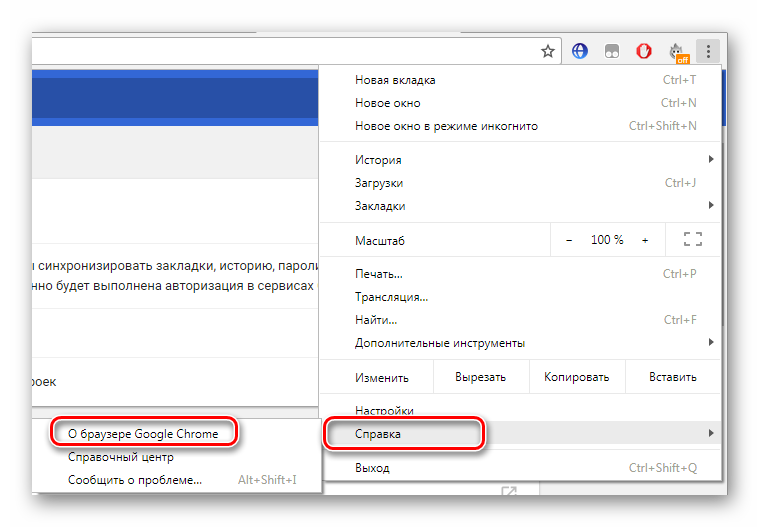
Task: Decrease zoom with the minus button
Action: click(x=569, y=240)
